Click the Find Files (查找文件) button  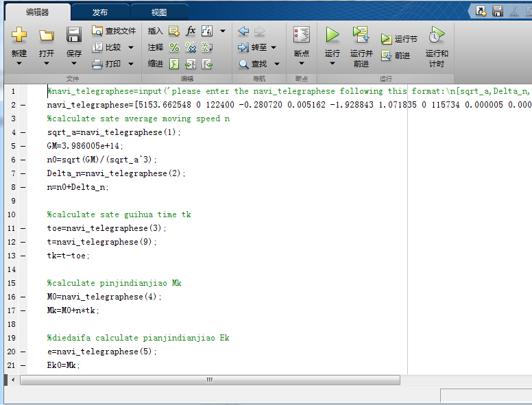[114, 31]
